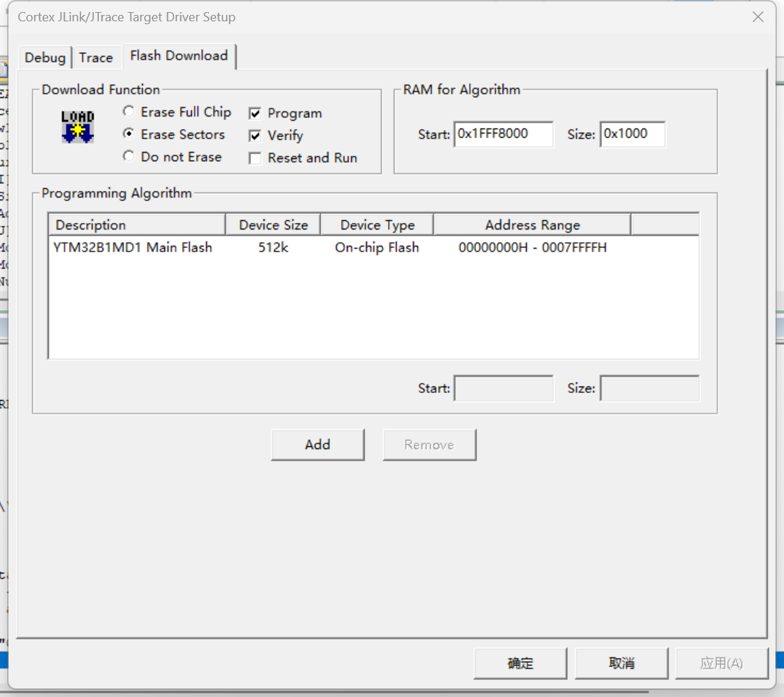The width and height of the screenshot is (784, 697).
Task: Select the YTM32B1MD1 Main Flash row
Action: 373,248
